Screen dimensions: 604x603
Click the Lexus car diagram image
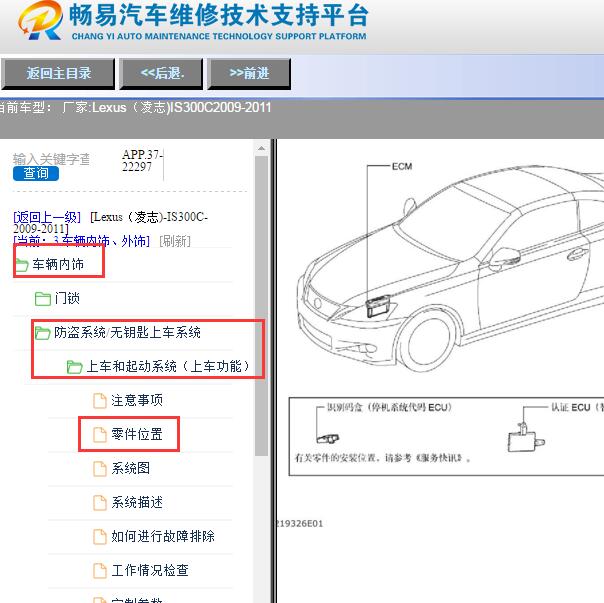point(450,268)
